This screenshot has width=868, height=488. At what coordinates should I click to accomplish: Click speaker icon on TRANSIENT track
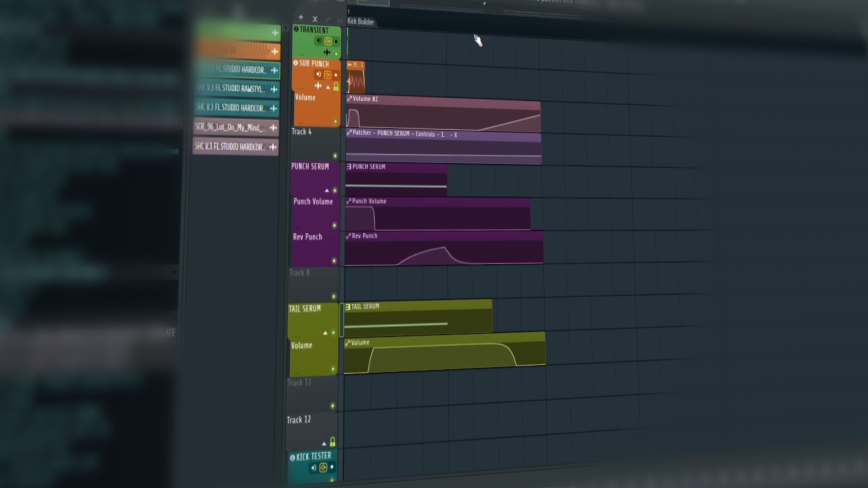(318, 41)
